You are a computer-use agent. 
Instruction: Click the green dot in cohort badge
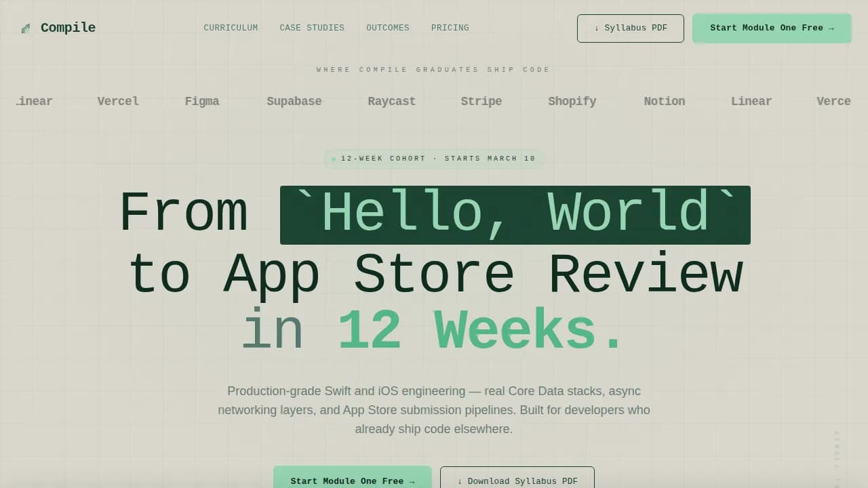click(x=334, y=159)
